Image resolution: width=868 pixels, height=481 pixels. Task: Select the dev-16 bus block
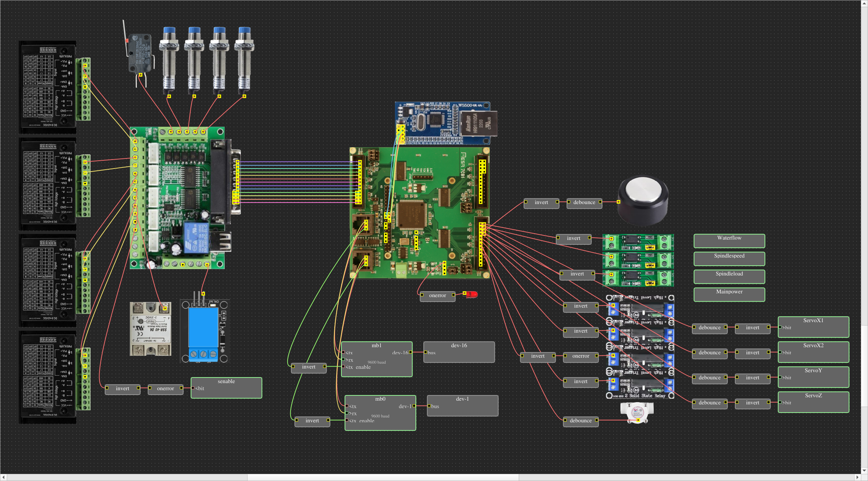point(459,352)
